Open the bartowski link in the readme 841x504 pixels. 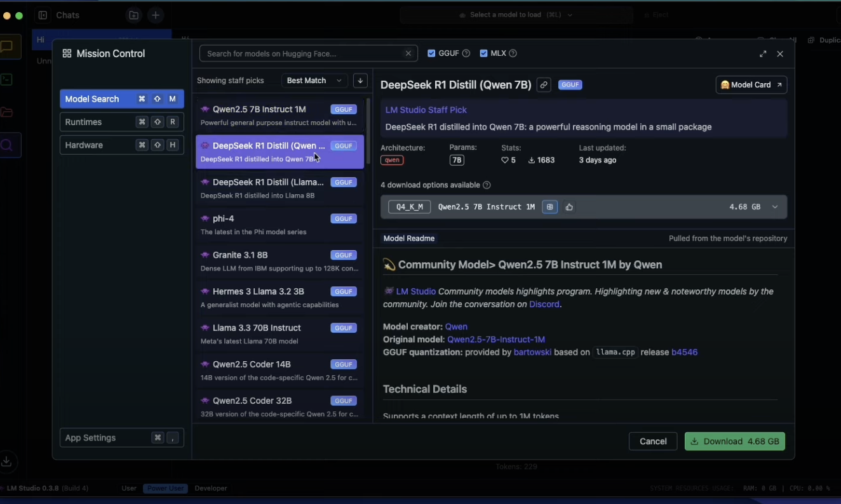[532, 352]
